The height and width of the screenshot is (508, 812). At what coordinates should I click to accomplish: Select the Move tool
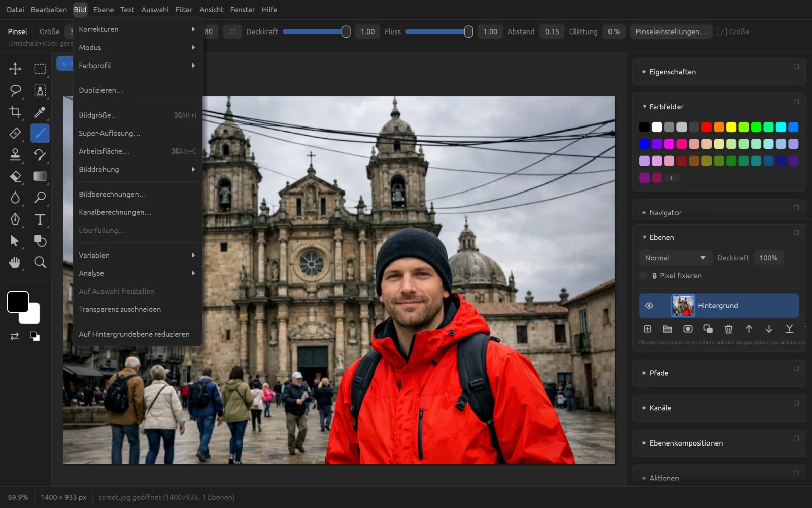point(15,69)
